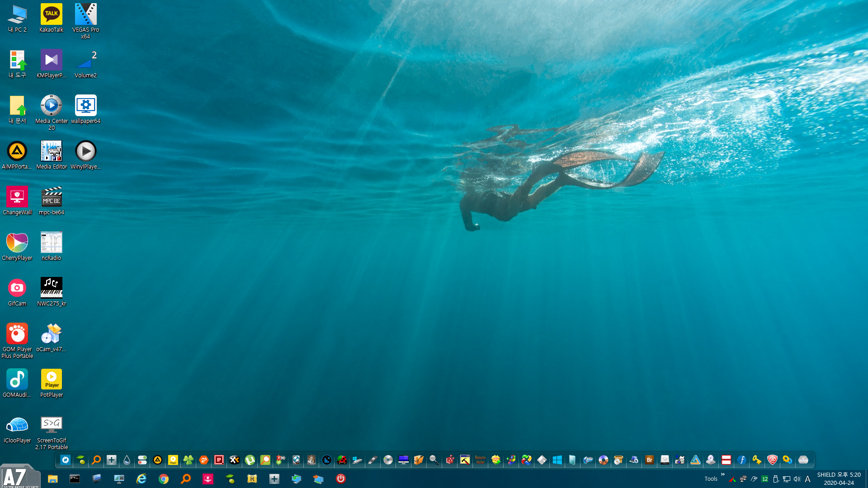Select the GOMAudio desktop icon
868x488 pixels.
tap(17, 383)
